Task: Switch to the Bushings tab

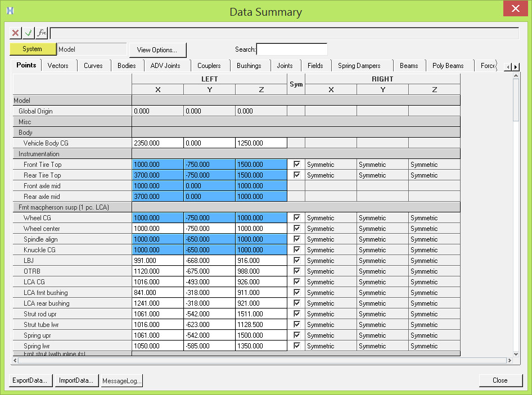Action: [250, 65]
